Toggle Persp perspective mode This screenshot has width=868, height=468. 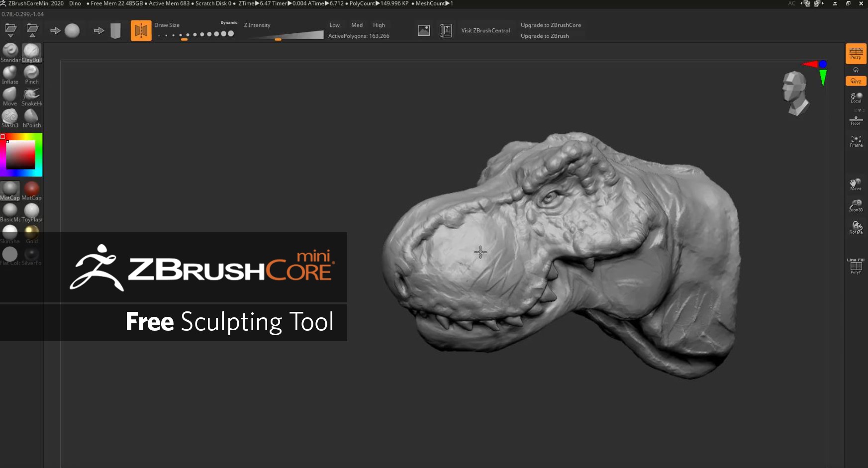coord(856,53)
